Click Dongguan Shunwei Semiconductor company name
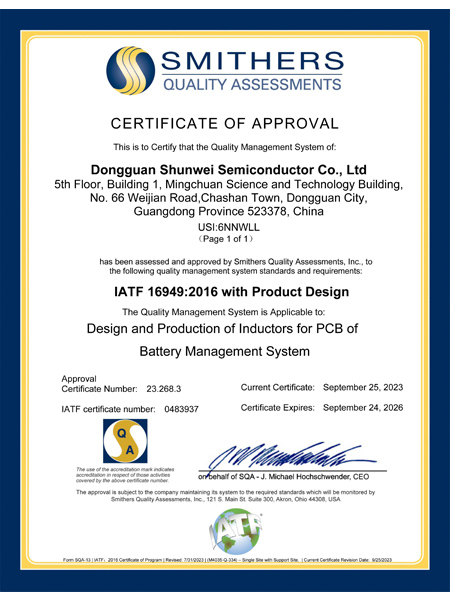Screen dimensions: 450x600 [x=229, y=170]
